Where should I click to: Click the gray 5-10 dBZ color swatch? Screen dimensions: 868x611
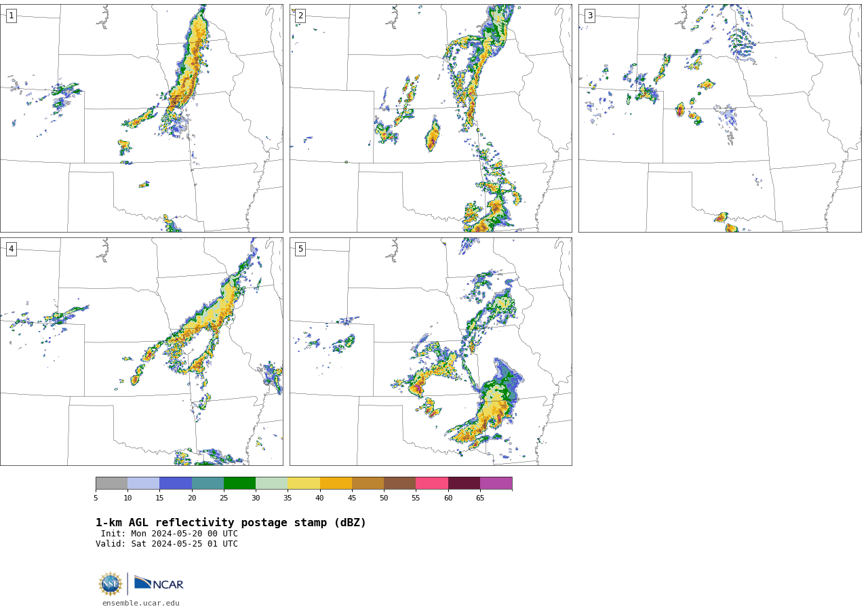[x=112, y=484]
